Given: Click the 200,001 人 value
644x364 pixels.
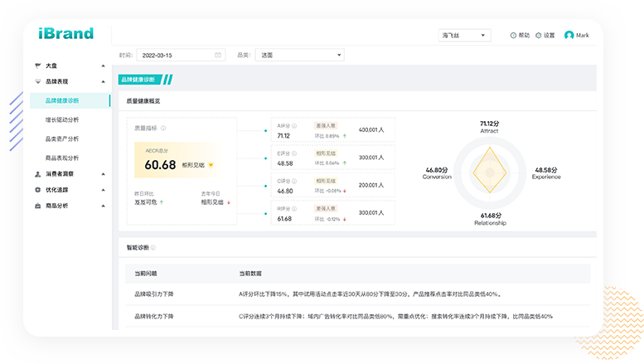Looking at the screenshot, I should 371,185.
